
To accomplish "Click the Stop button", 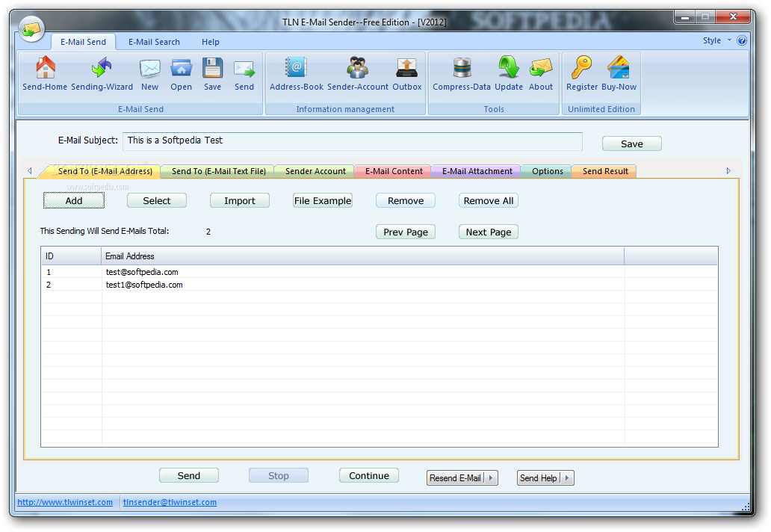I will tap(279, 475).
